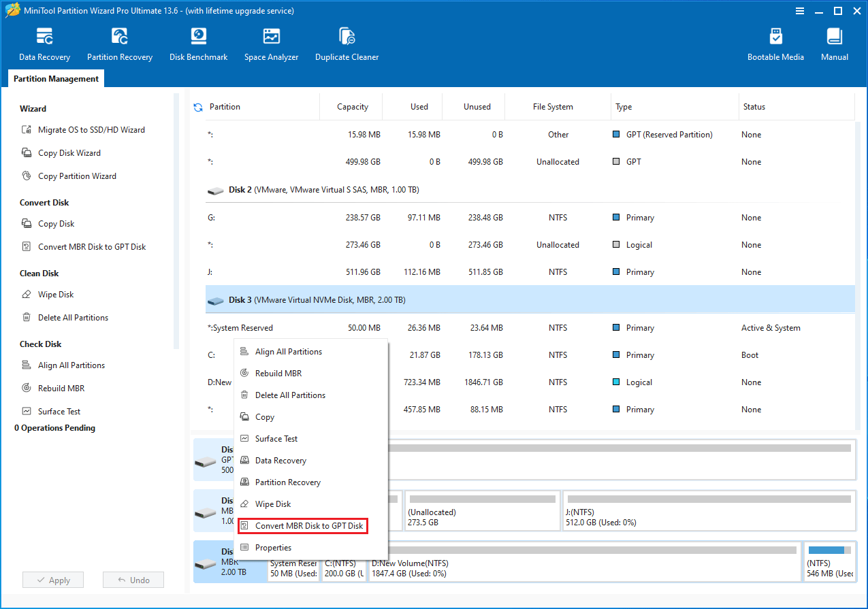
Task: Click sidebar Copy Disk icon under Convert Disk
Action: pyautogui.click(x=27, y=224)
